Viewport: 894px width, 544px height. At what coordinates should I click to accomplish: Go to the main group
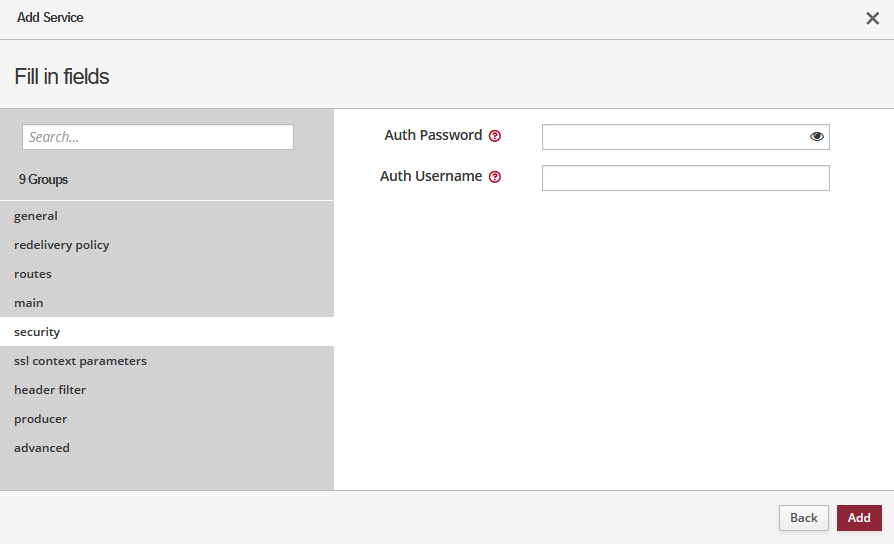point(29,303)
